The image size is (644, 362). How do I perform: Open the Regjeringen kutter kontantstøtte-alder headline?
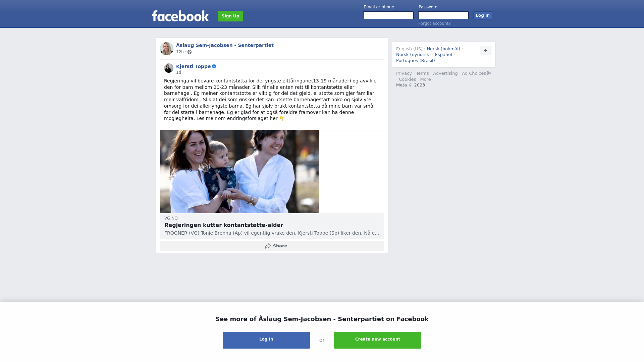coord(224,225)
